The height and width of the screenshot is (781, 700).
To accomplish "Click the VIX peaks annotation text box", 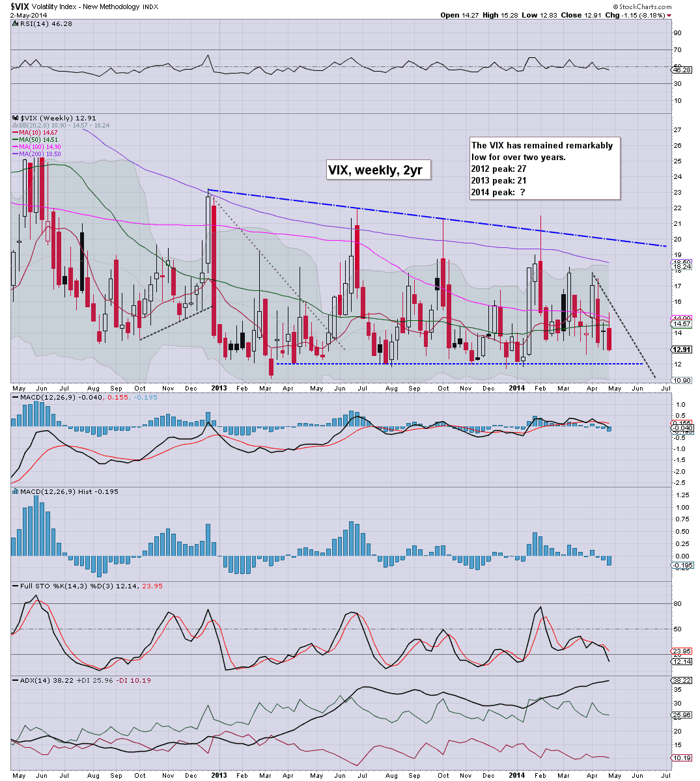I will pyautogui.click(x=544, y=169).
